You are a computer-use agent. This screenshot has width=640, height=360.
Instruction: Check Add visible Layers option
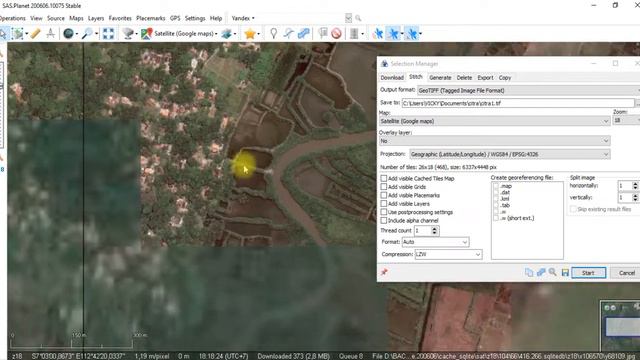384,203
